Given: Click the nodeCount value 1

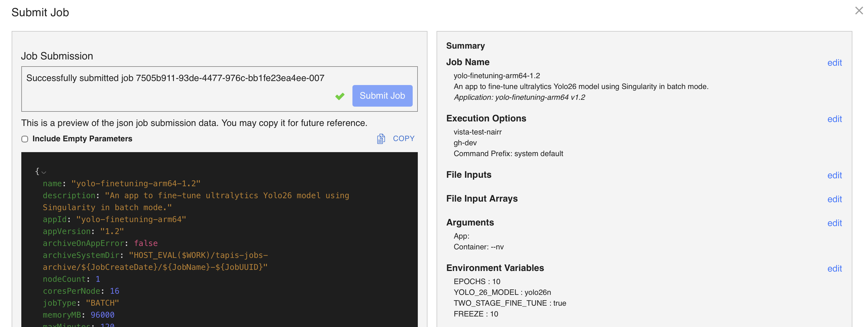Looking at the screenshot, I should (98, 279).
